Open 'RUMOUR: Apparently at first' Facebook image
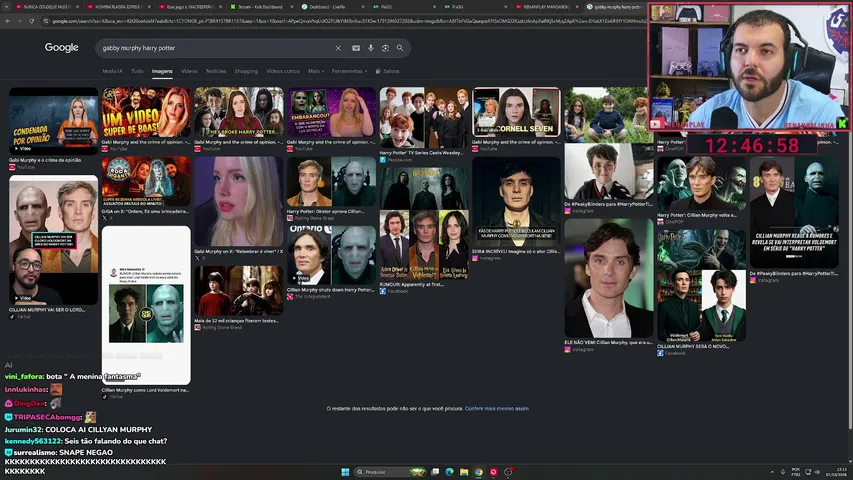The height and width of the screenshot is (480, 853). [x=424, y=224]
